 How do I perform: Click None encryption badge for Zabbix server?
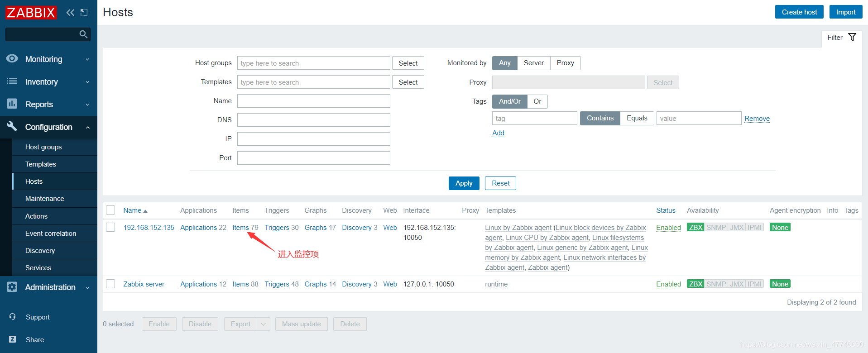point(780,284)
